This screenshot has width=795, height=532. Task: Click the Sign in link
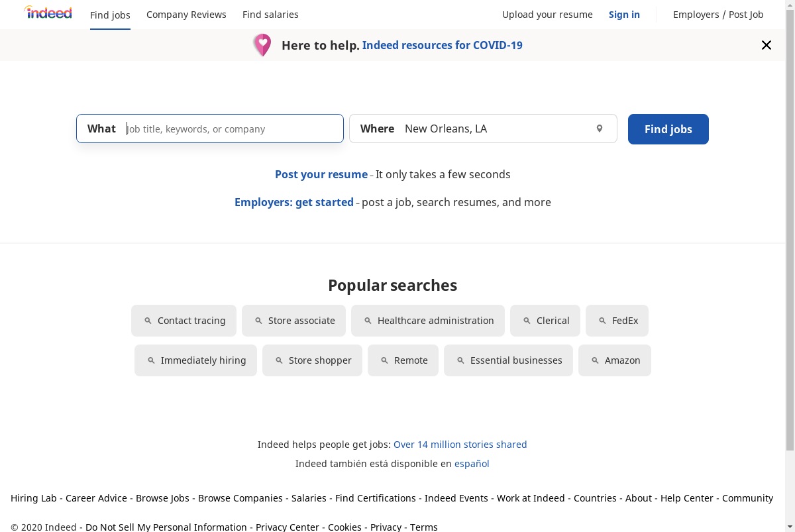tap(624, 15)
